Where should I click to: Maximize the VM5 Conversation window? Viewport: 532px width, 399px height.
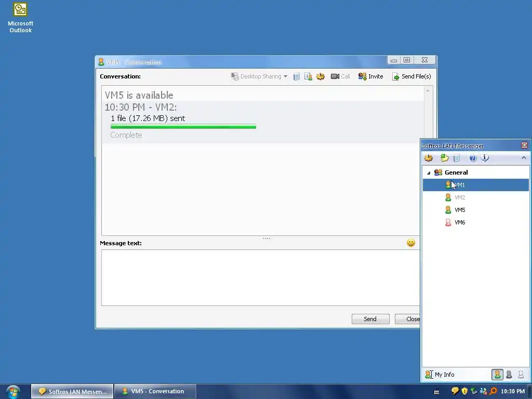point(407,60)
